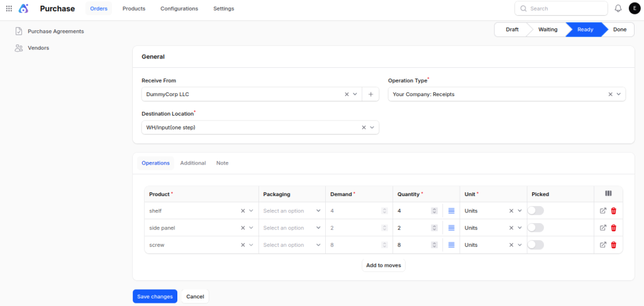Add a new Receive From contact
The height and width of the screenshot is (306, 644).
(x=370, y=94)
